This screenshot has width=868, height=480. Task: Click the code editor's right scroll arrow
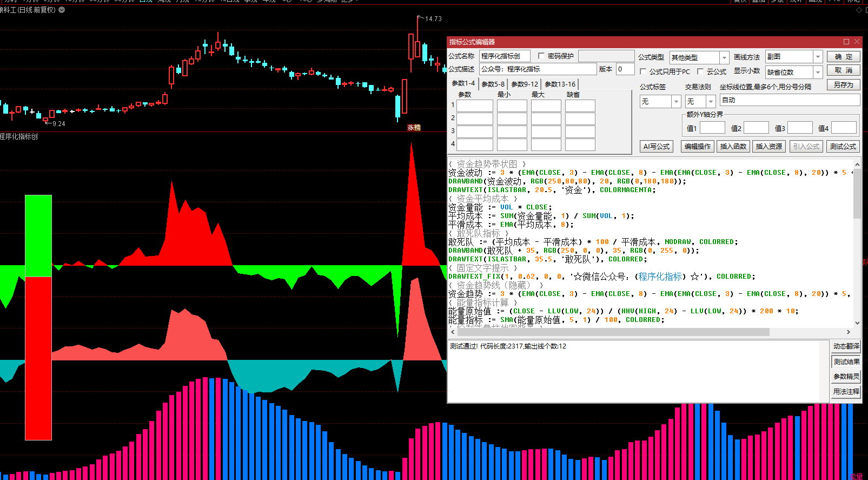click(x=848, y=332)
